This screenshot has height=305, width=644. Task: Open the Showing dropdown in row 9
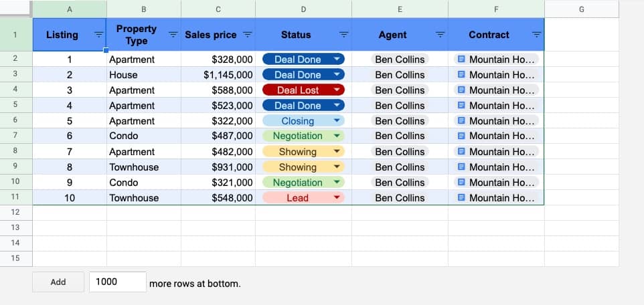(x=337, y=167)
